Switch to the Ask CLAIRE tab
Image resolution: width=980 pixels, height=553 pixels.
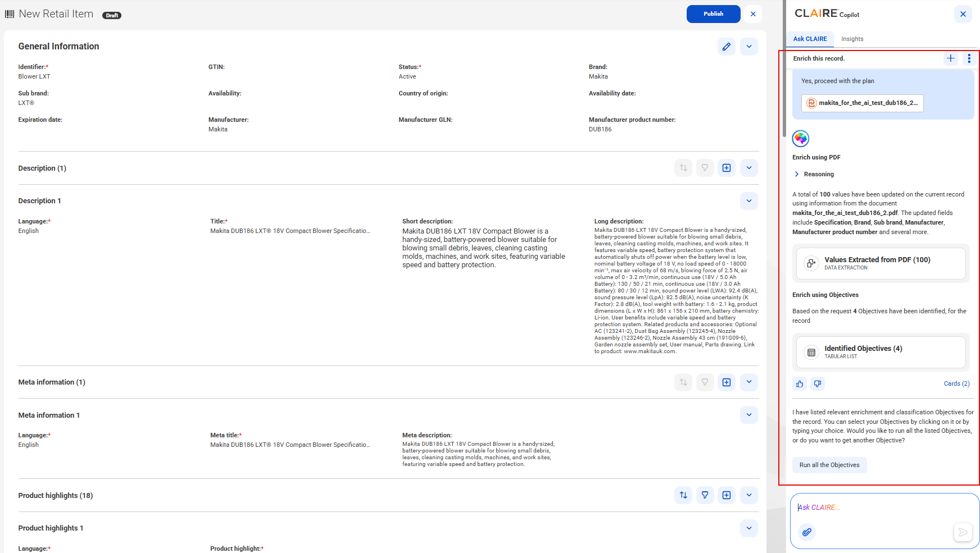810,39
